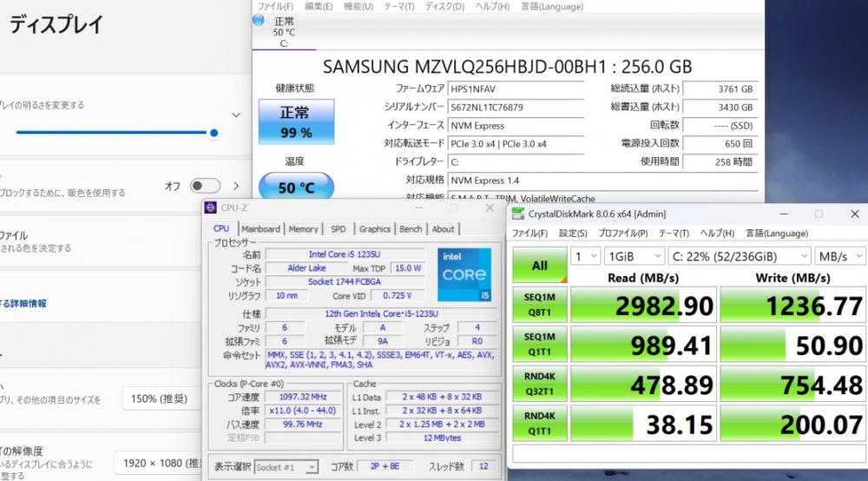
Task: Toggle the night light switch off/on
Action: tap(205, 186)
